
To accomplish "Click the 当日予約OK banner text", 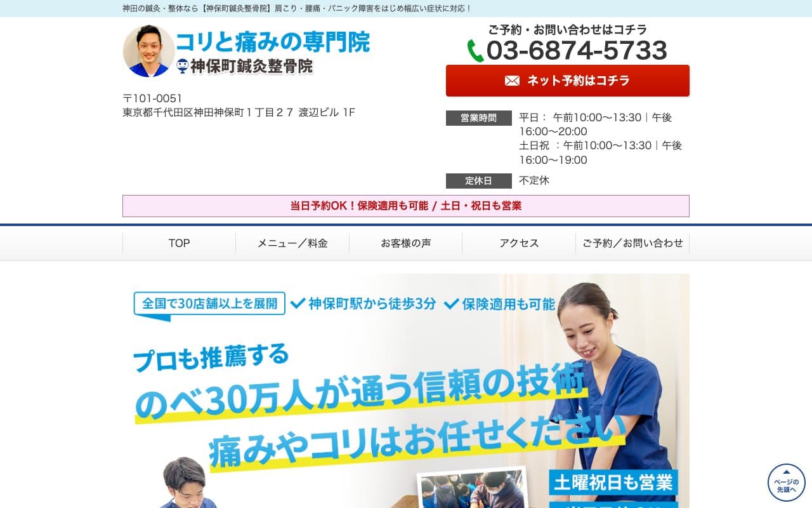I will click(405, 206).
